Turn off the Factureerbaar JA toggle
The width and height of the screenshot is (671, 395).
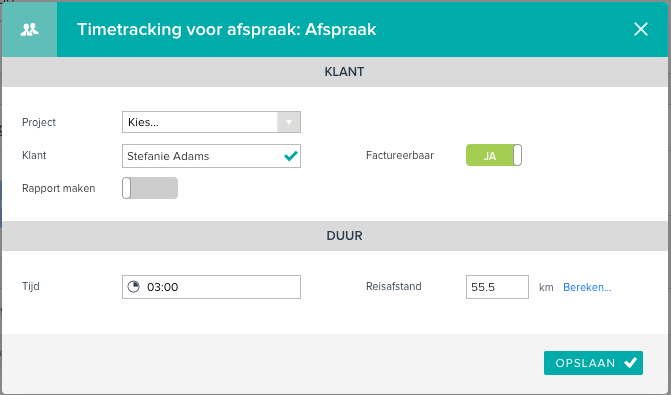[494, 155]
